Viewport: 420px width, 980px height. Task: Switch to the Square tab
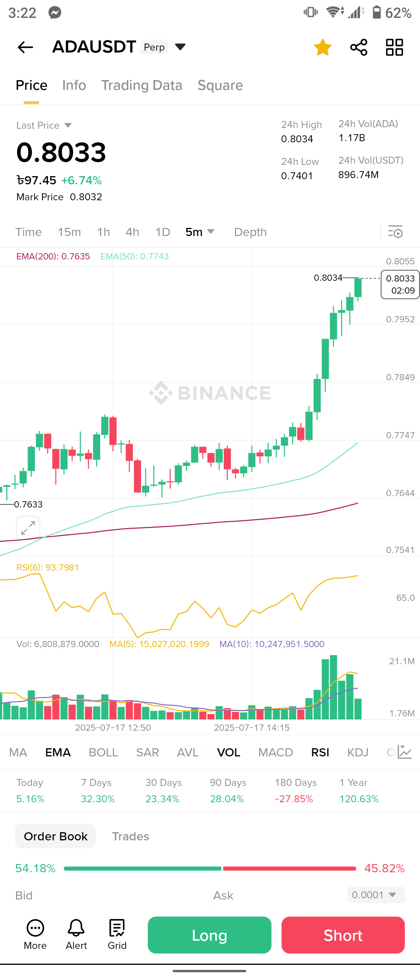220,85
